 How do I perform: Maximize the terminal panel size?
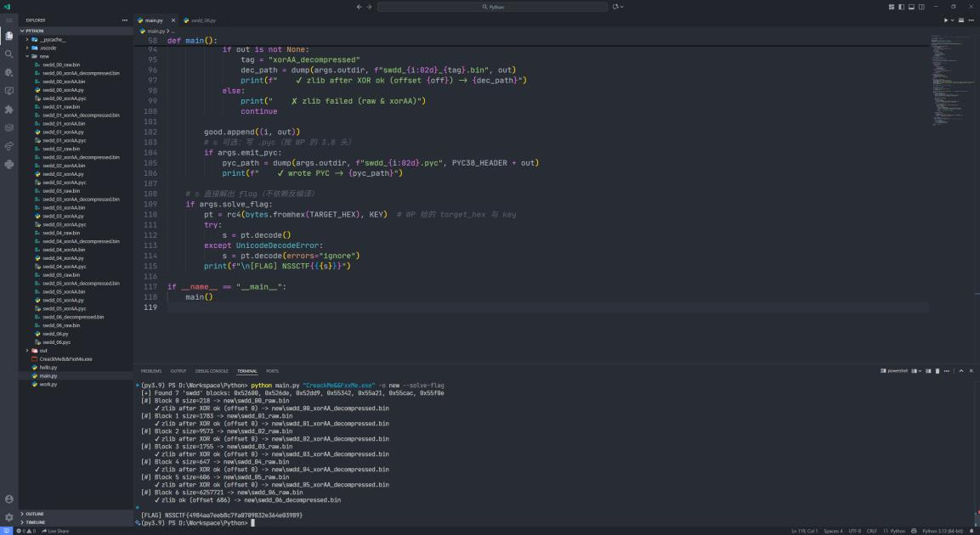960,371
